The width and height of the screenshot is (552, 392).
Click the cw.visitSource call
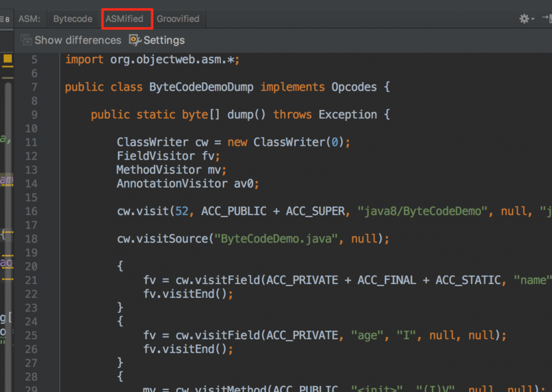tap(253, 239)
